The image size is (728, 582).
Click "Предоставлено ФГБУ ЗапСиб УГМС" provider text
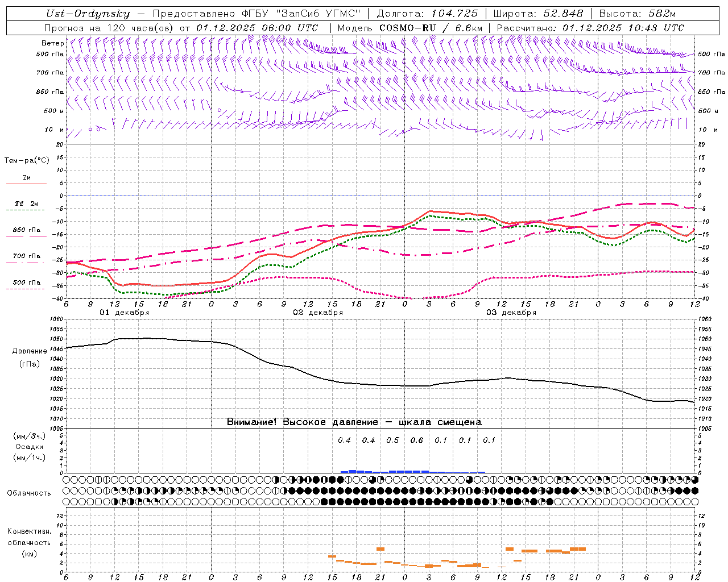257,14
